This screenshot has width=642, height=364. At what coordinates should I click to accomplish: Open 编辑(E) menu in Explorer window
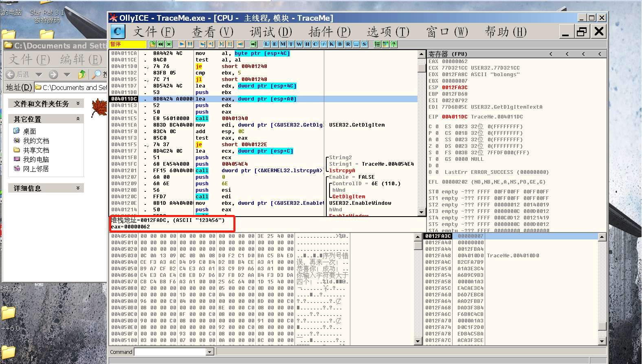(81, 59)
